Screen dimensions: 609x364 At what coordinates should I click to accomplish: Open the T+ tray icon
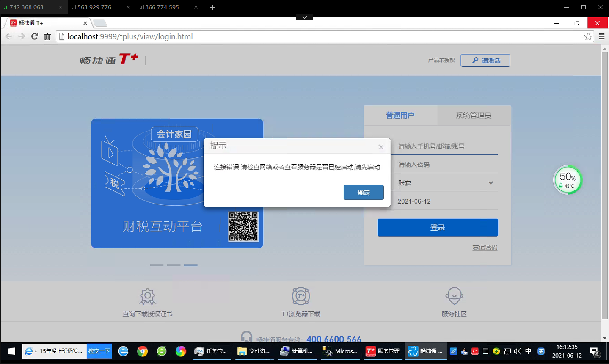[475, 351]
